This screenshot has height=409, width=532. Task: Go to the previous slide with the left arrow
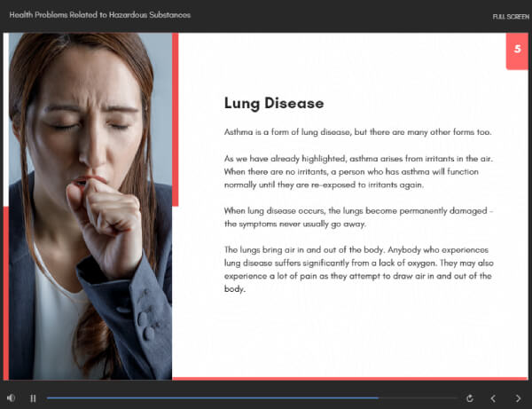(494, 398)
